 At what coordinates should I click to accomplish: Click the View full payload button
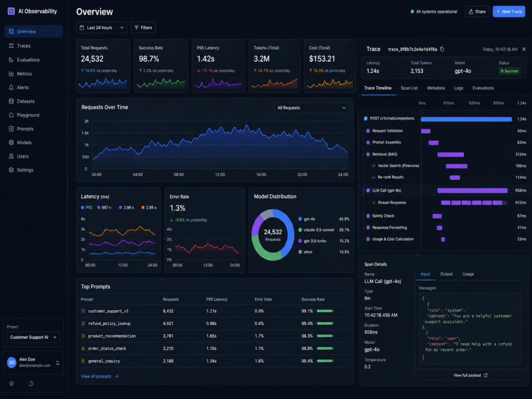point(471,375)
